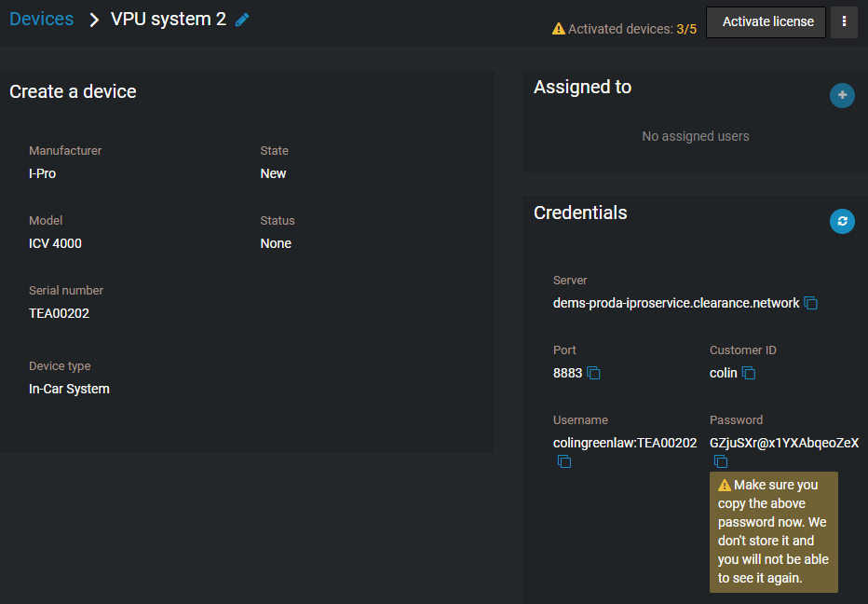Click the Create a device heading
Screen dimensions: 868x604
tap(73, 91)
